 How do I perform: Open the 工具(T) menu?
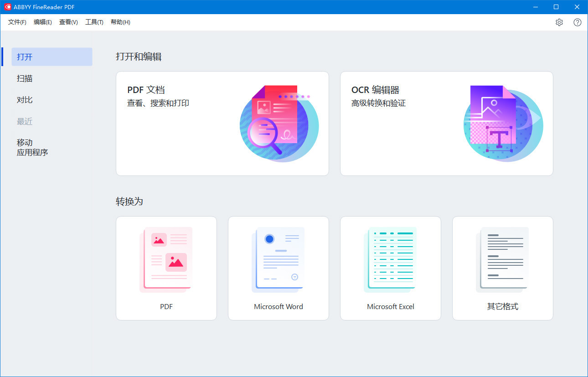point(94,22)
